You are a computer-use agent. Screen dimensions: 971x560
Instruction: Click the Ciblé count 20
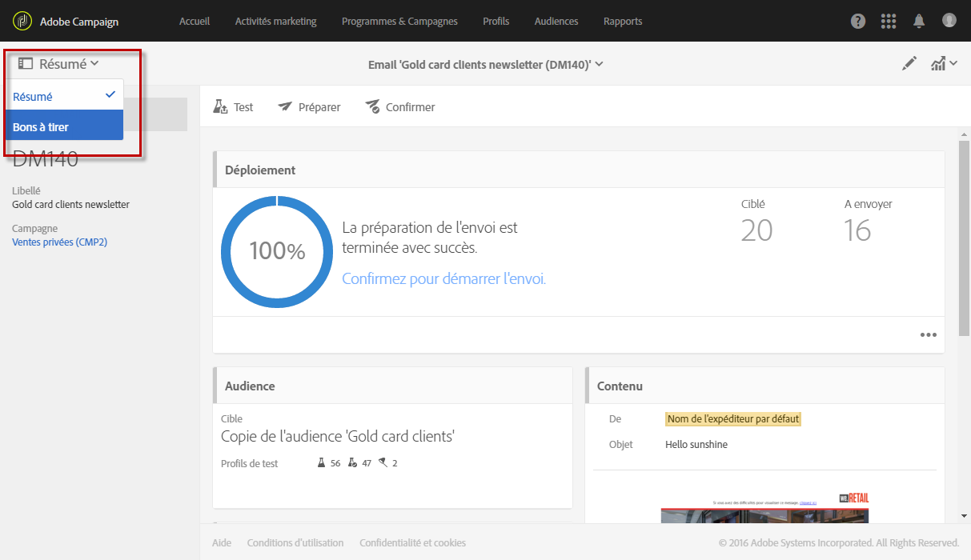pos(756,230)
